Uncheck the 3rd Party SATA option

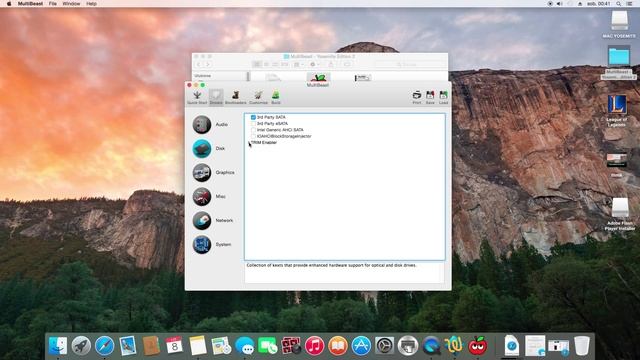tap(253, 117)
